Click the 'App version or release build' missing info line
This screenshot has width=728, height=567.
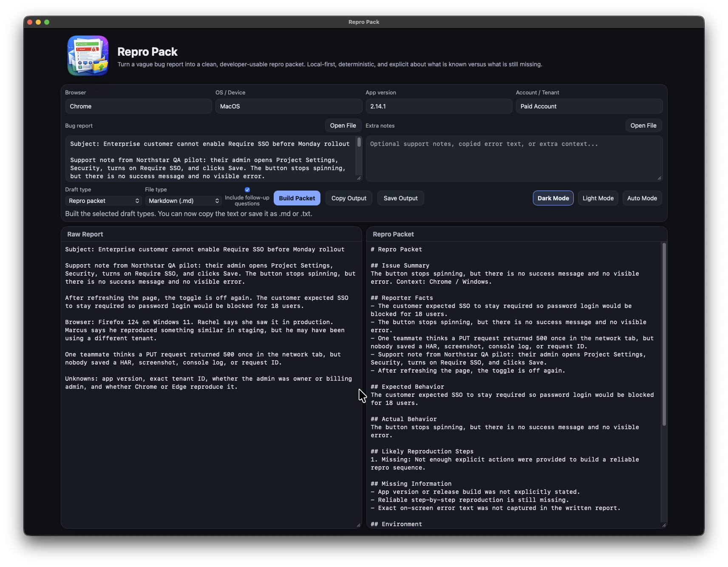tap(475, 492)
